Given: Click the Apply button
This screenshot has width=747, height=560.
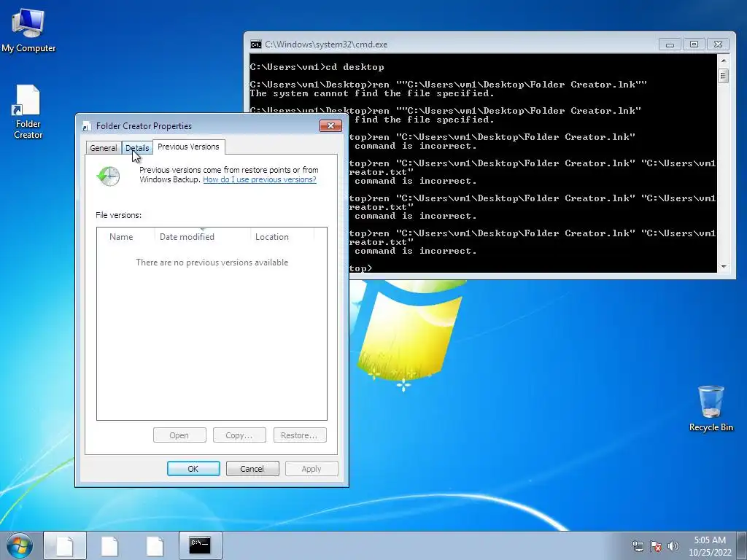Looking at the screenshot, I should [311, 469].
